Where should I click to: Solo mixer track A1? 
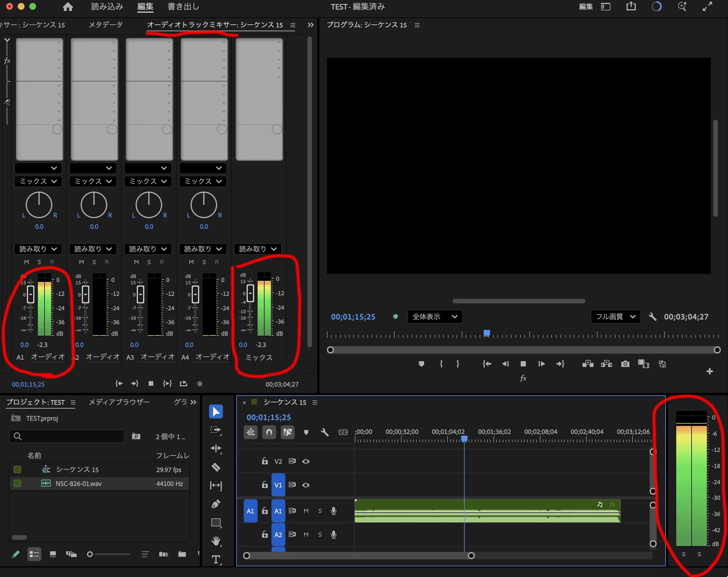click(x=39, y=262)
